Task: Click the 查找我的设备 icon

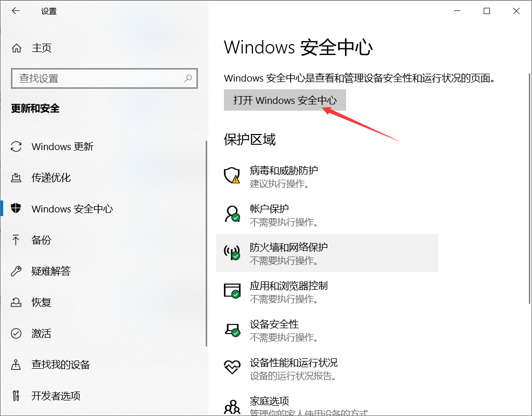Action: coord(16,365)
